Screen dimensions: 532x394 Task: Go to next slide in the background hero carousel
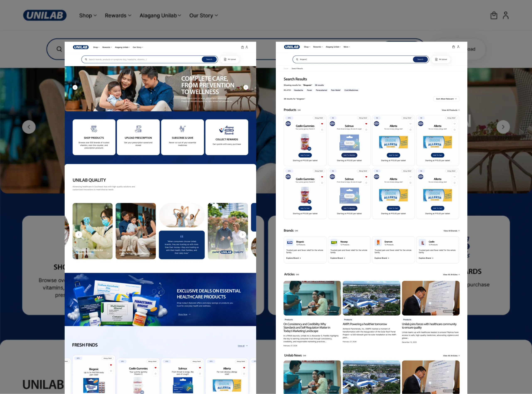coord(503,127)
